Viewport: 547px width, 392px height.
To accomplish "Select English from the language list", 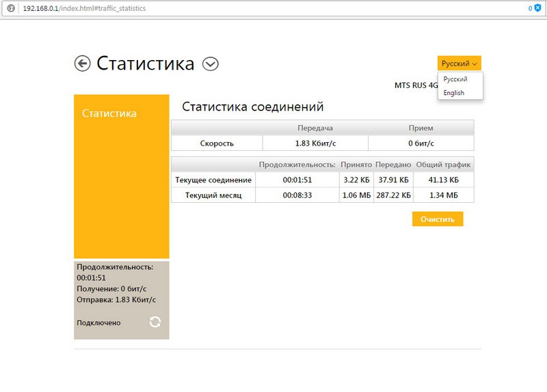I will click(x=453, y=93).
